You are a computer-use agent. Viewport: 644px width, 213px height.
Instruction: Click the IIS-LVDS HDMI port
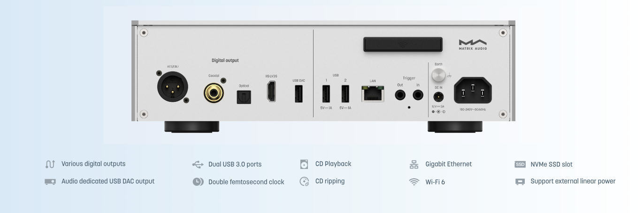(271, 91)
